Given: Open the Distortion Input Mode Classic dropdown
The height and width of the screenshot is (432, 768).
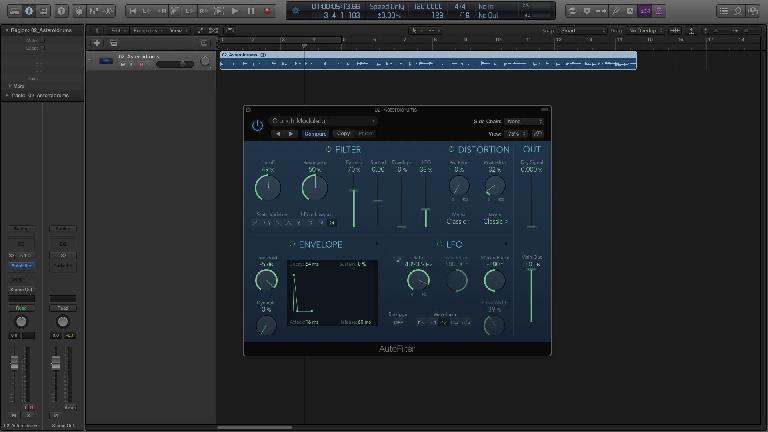Looking at the screenshot, I should 458,221.
